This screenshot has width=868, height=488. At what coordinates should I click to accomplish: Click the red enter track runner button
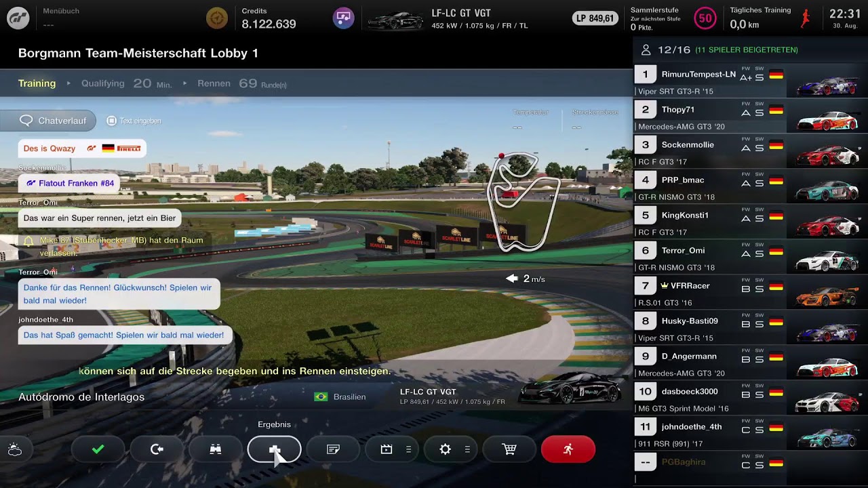pyautogui.click(x=568, y=449)
